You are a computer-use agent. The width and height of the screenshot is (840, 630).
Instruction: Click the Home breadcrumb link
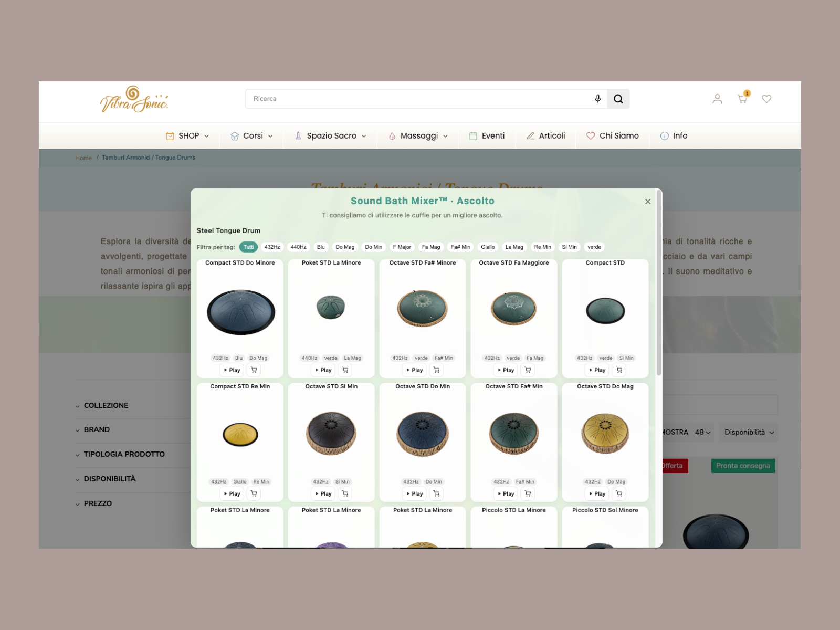coord(83,157)
